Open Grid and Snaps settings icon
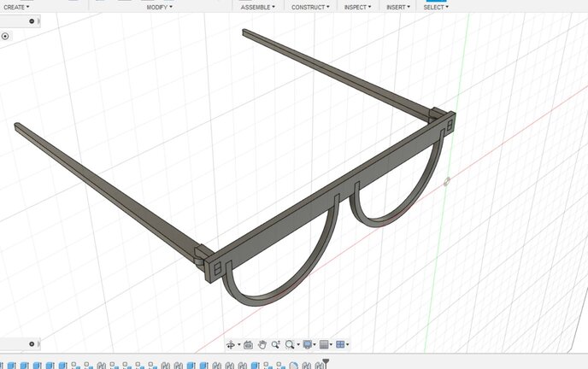Image resolution: width=588 pixels, height=369 pixels. pyautogui.click(x=324, y=344)
